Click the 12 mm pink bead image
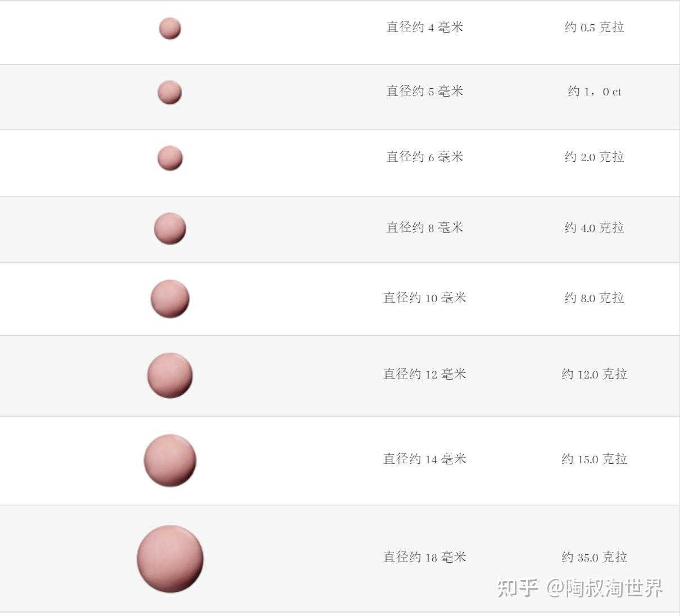680x616 pixels. coord(170,376)
